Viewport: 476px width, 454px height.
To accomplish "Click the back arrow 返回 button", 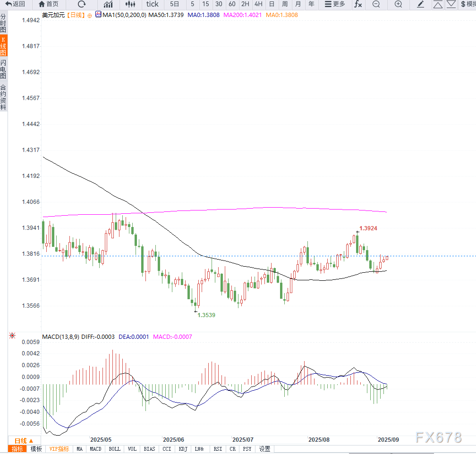I will pyautogui.click(x=16, y=4).
